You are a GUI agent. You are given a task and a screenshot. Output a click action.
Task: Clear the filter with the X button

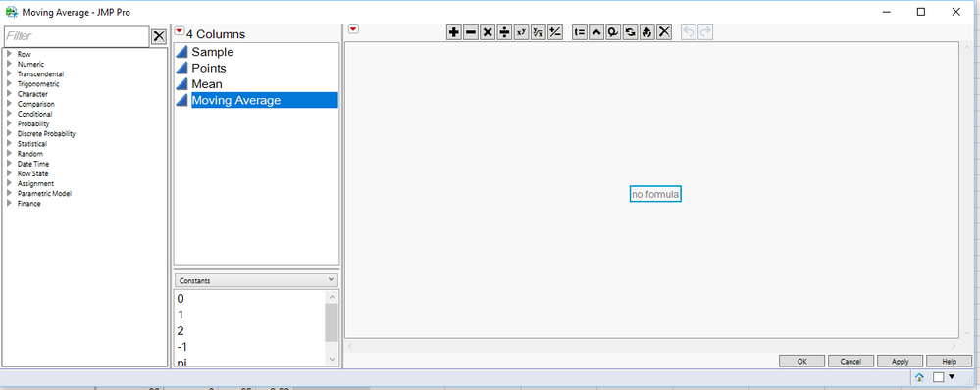pos(159,37)
